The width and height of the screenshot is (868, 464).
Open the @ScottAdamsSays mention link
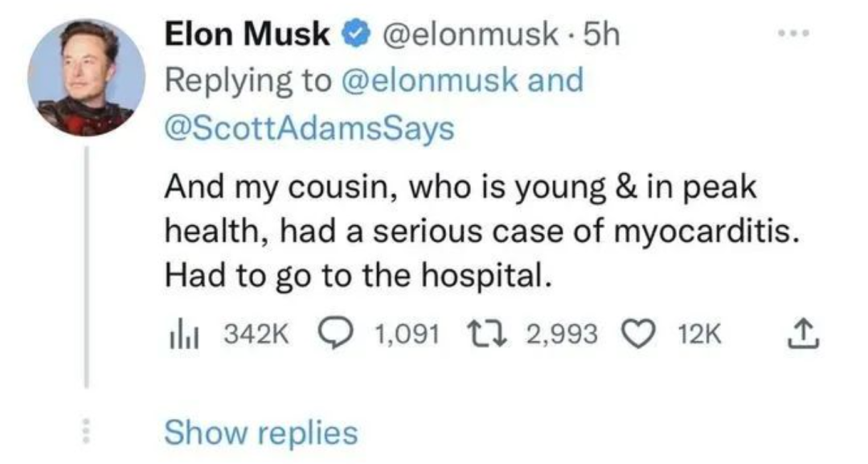point(309,127)
